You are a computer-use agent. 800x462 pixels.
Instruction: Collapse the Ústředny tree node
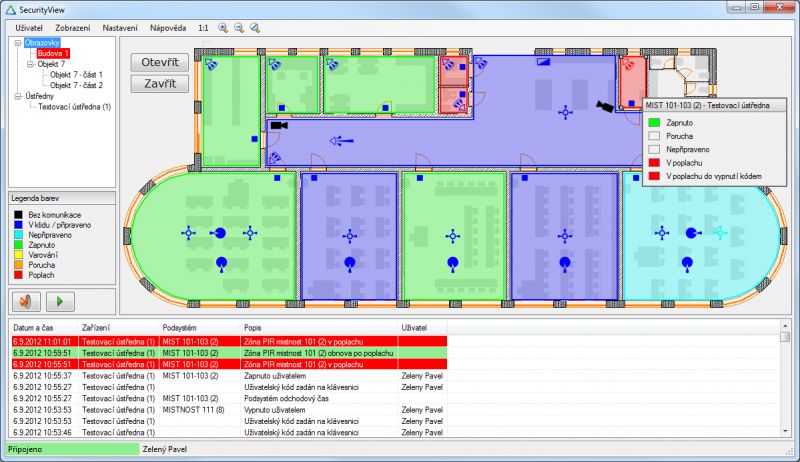(x=19, y=96)
